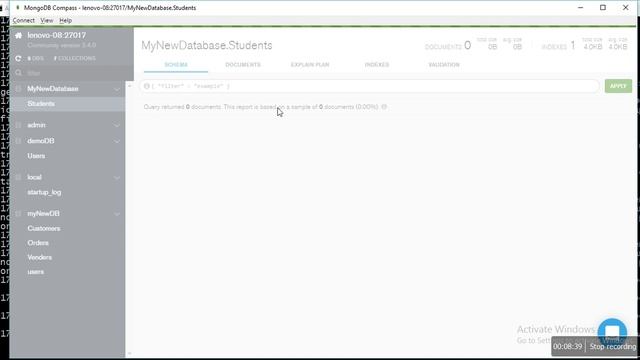The image size is (640, 360).
Task: Collapse the myNewDB database chevron
Action: pos(117,214)
